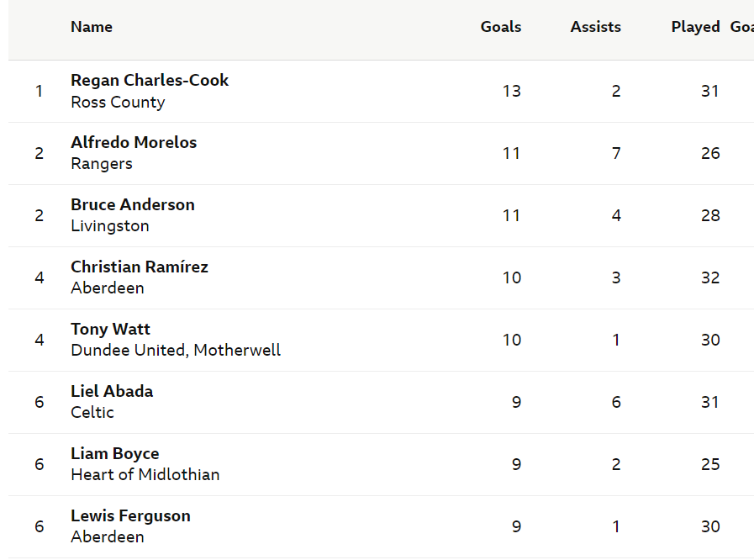This screenshot has height=560, width=754.
Task: Select Tony Watt player name
Action: pyautogui.click(x=111, y=329)
